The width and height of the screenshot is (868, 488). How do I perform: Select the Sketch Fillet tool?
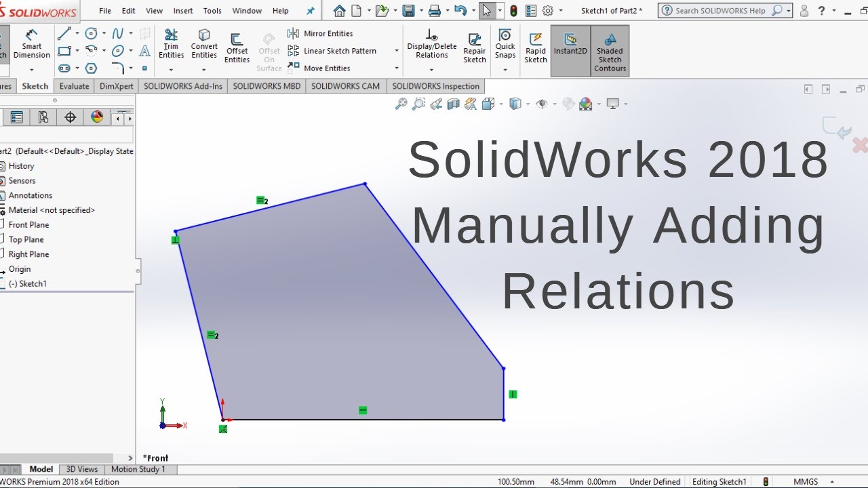118,68
